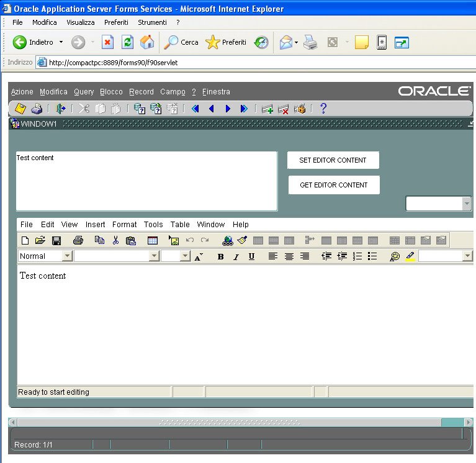This screenshot has width=476, height=463.
Task: Toggle italic formatting
Action: [236, 257]
